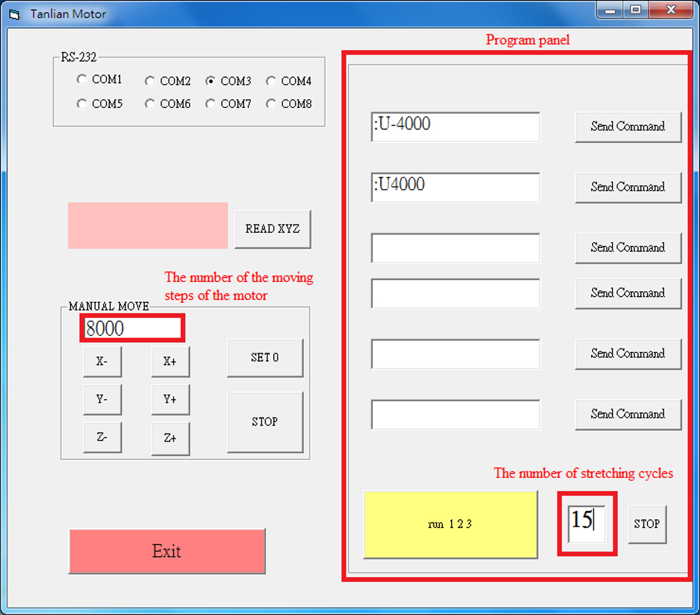Move motor with the X+ button
Screen dimensions: 700x615
(170, 362)
